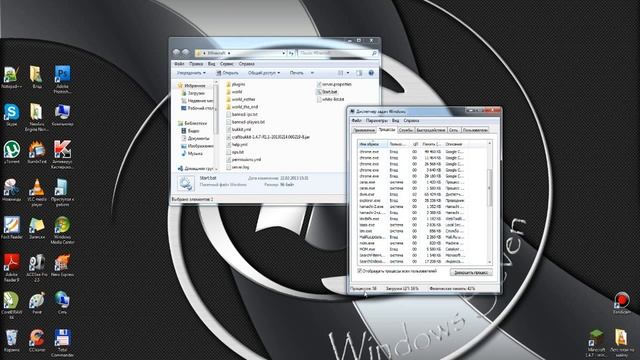Open the Adobe Photoshop desktop shortcut
The image size is (640, 360).
(x=62, y=79)
